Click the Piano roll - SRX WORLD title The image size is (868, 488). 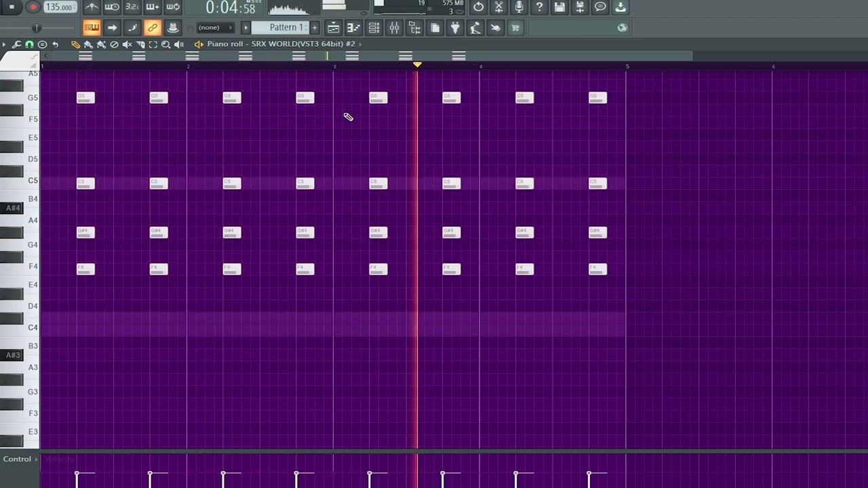coord(281,44)
